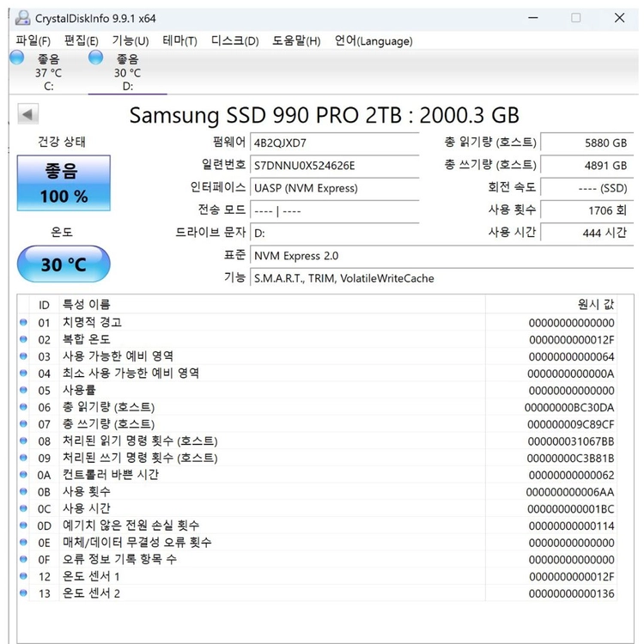The height and width of the screenshot is (644, 644).
Task: Click status dot for 0A 컨트롤러 바쁜 시간
Action: tap(23, 475)
